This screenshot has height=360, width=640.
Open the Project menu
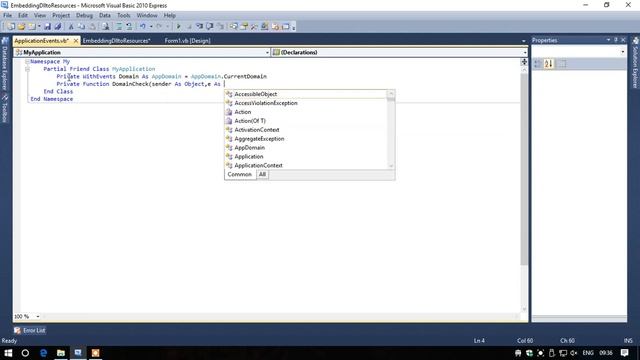(x=61, y=15)
